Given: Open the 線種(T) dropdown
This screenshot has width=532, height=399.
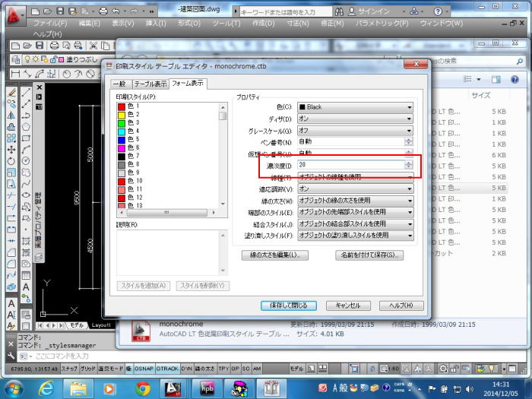Looking at the screenshot, I should (x=356, y=177).
